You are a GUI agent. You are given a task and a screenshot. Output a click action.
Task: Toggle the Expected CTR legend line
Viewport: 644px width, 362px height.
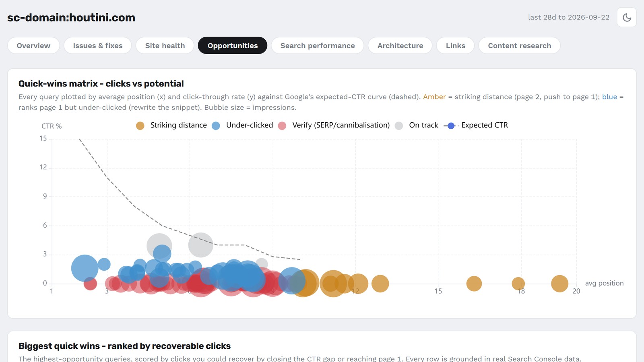pos(476,125)
